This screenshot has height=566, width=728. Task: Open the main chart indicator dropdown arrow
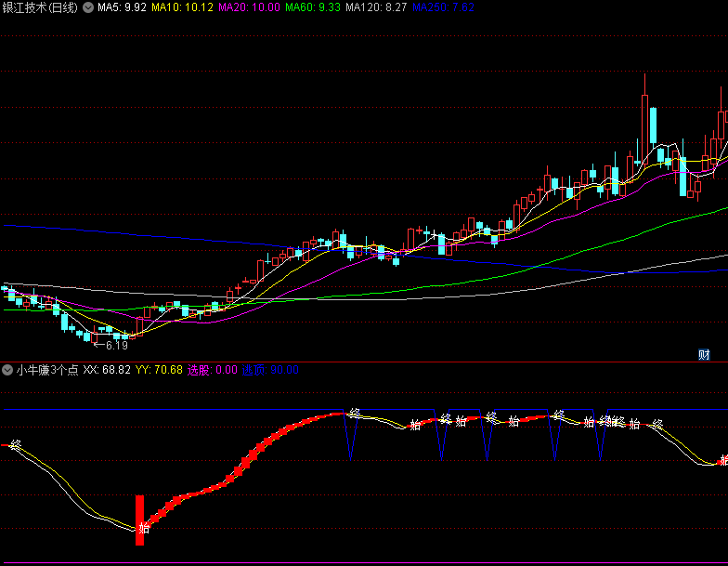87,7
